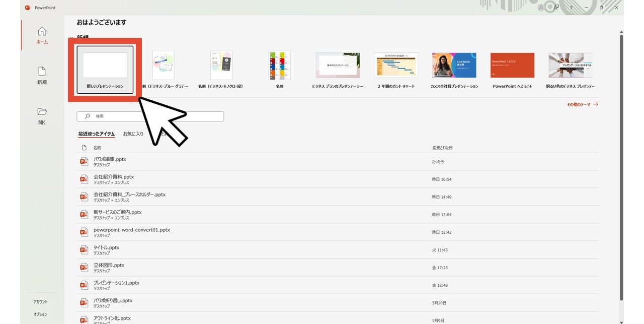Click the 金 12:48 modified date

tap(440, 285)
